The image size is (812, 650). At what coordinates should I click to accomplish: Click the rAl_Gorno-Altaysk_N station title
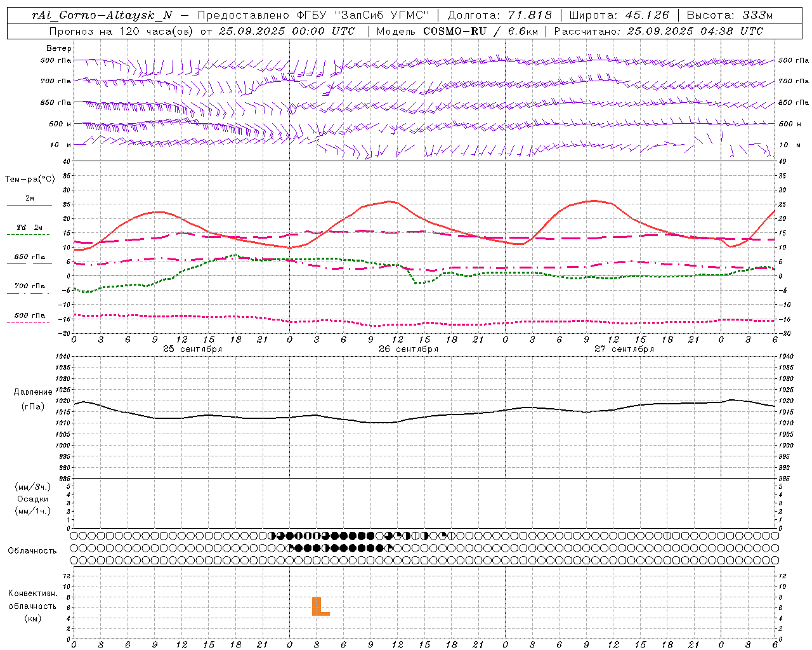[102, 16]
